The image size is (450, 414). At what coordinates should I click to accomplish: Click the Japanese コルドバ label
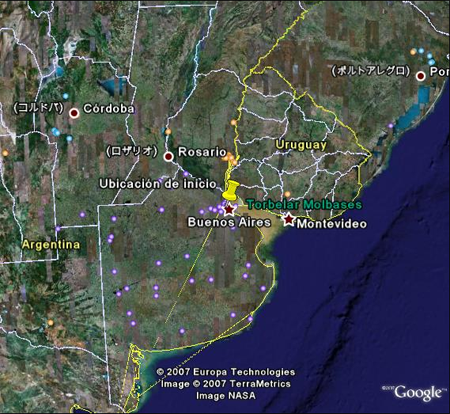[38, 108]
